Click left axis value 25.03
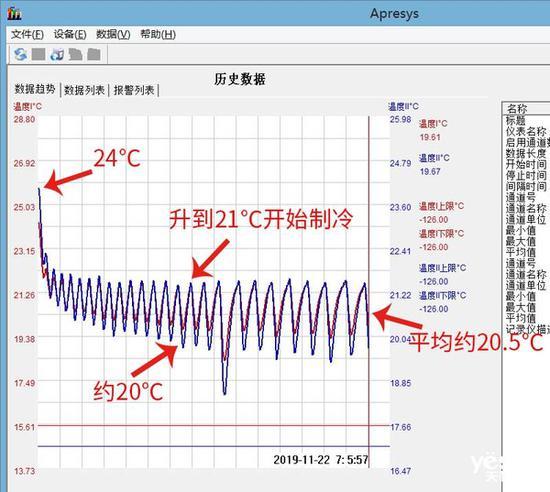 24,207
